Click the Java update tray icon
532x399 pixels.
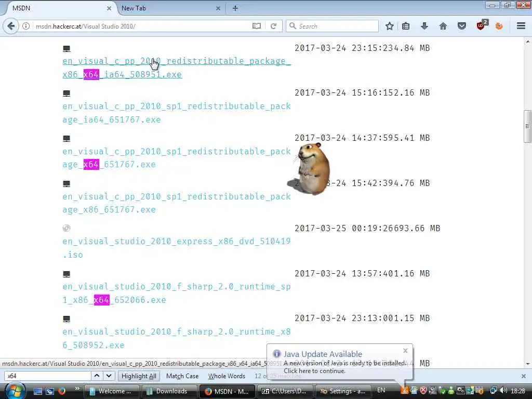coord(404,391)
